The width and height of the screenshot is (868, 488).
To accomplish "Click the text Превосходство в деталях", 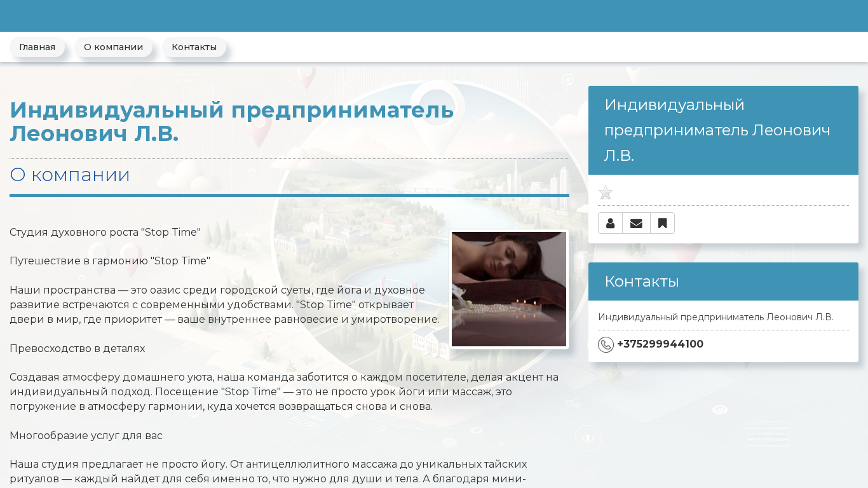I will coord(77,349).
